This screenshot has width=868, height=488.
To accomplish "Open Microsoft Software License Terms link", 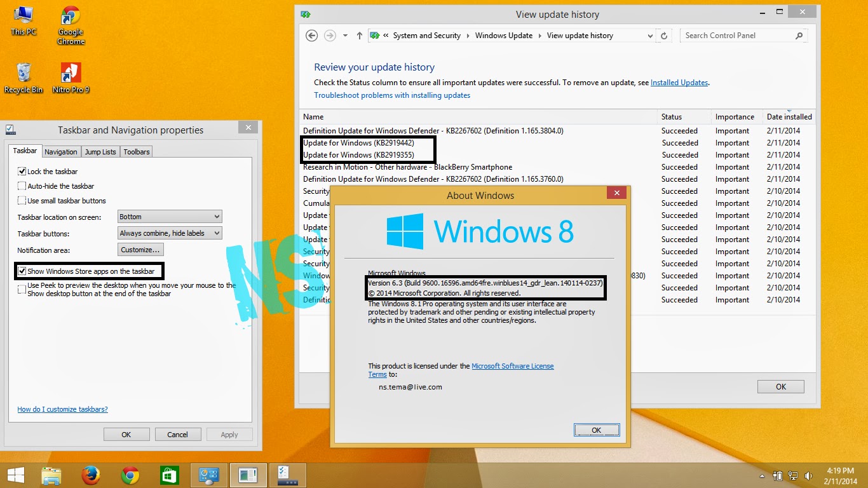I will (x=461, y=370).
